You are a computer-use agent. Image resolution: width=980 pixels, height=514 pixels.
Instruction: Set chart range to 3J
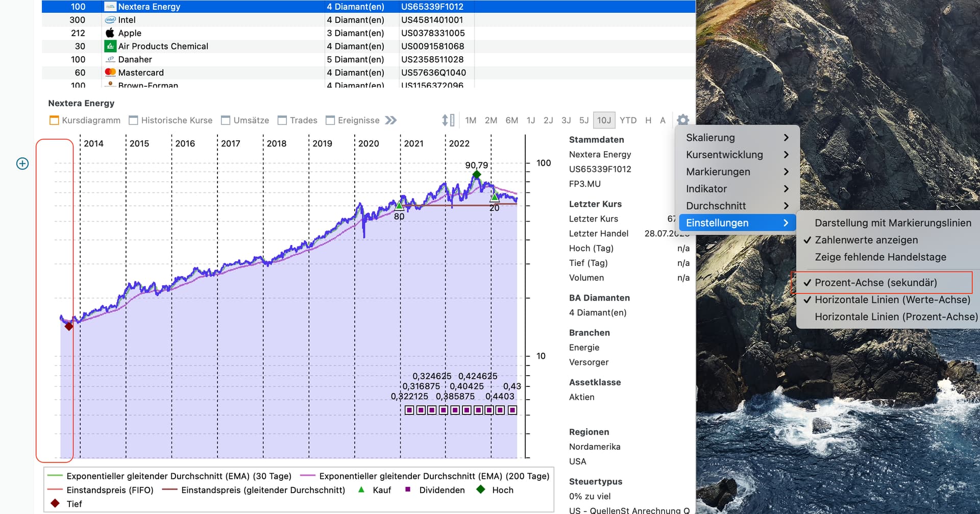[566, 120]
